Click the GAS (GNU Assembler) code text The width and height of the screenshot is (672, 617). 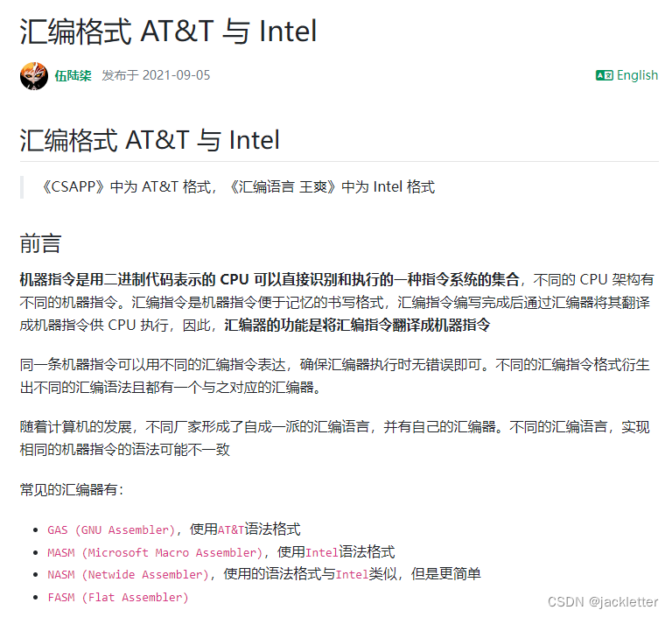click(x=112, y=529)
